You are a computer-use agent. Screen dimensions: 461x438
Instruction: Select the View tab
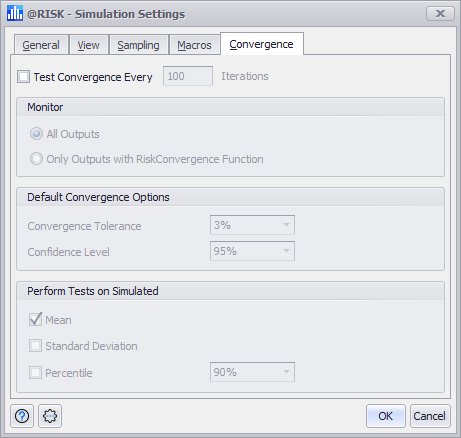coord(89,45)
